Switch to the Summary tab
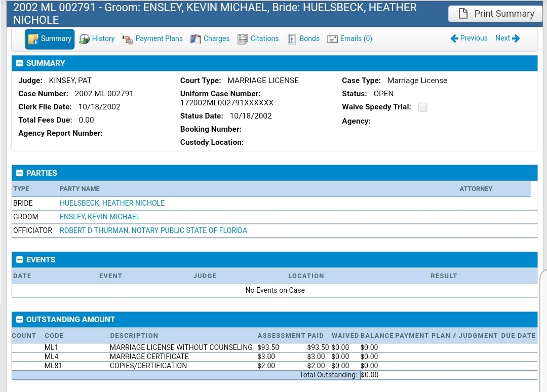This screenshot has height=392, width=547. point(50,38)
